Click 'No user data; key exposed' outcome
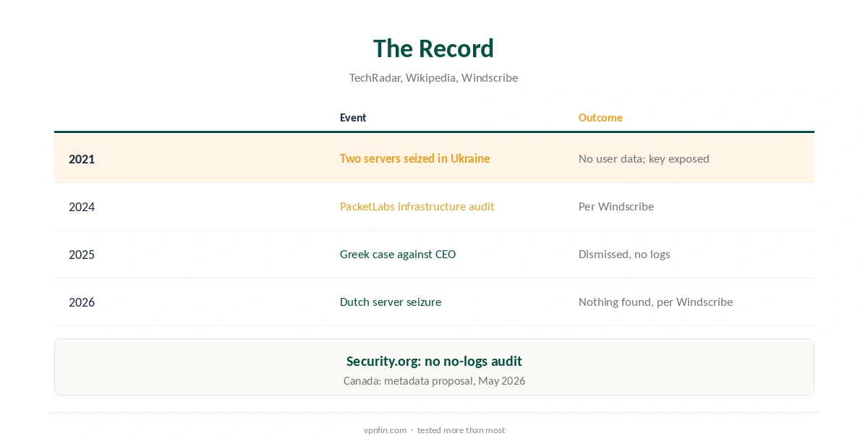Viewport: 868px width, 444px height. click(644, 158)
